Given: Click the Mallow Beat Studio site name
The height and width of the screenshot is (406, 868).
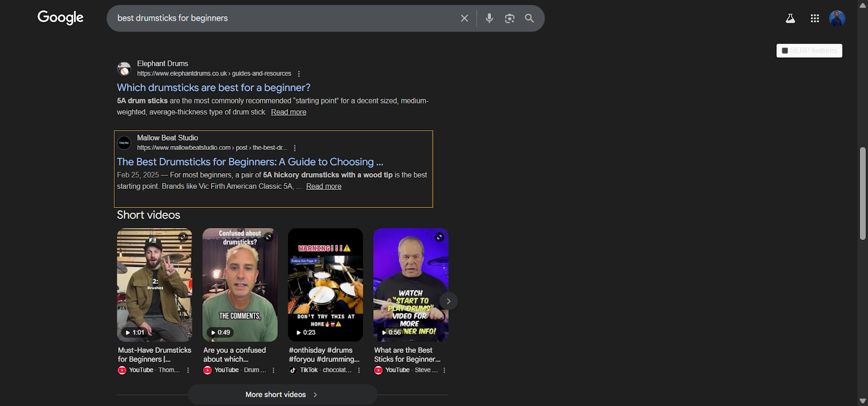Looking at the screenshot, I should [168, 138].
